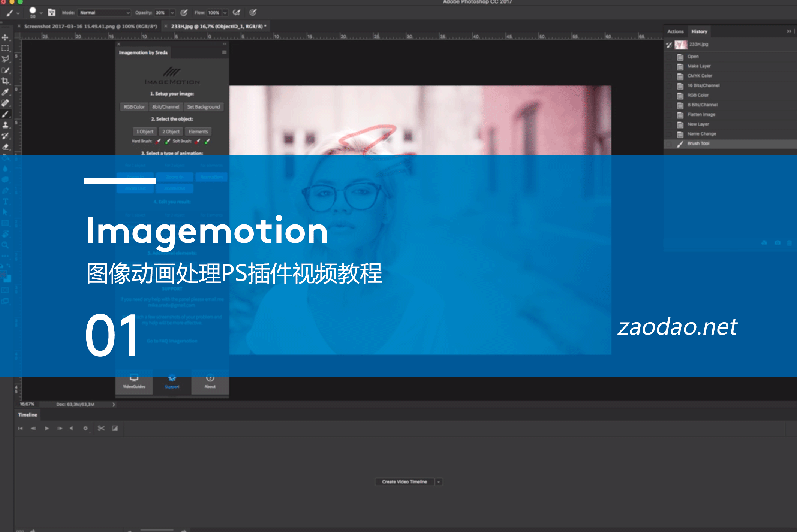This screenshot has height=532, width=797.
Task: Set history brush source to Open state
Action: click(x=669, y=57)
